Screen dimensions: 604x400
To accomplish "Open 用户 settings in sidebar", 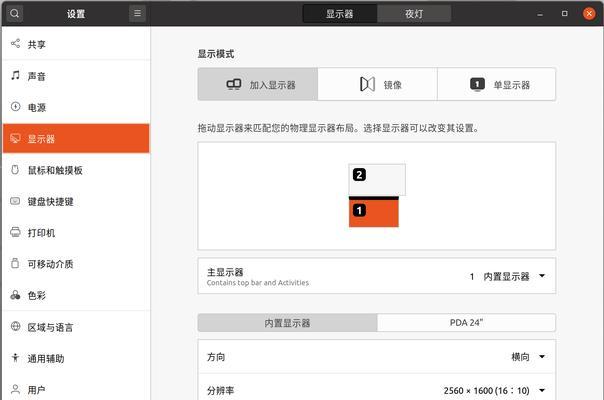I will click(x=76, y=389).
